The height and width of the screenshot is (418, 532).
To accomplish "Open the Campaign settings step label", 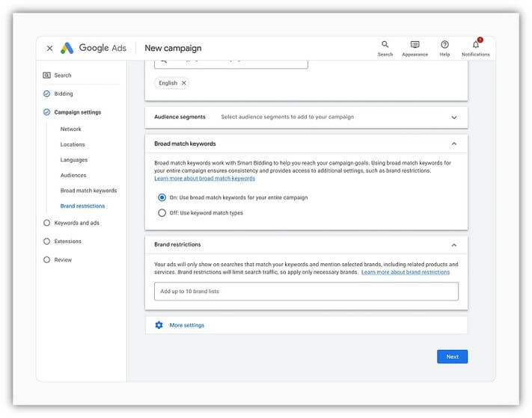I will point(78,112).
